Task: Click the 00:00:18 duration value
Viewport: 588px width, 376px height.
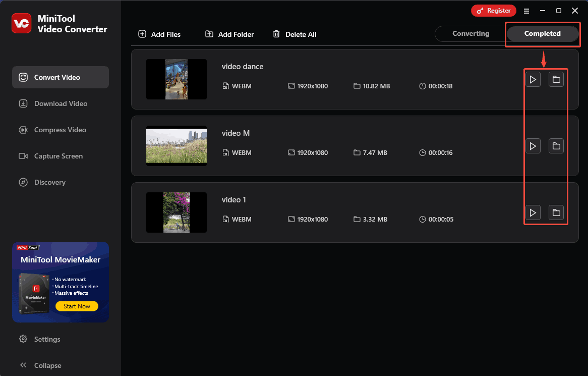Action: 441,86
